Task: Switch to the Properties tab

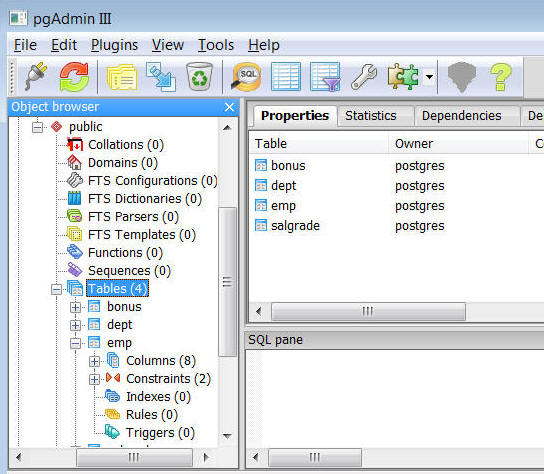Action: pyautogui.click(x=295, y=116)
